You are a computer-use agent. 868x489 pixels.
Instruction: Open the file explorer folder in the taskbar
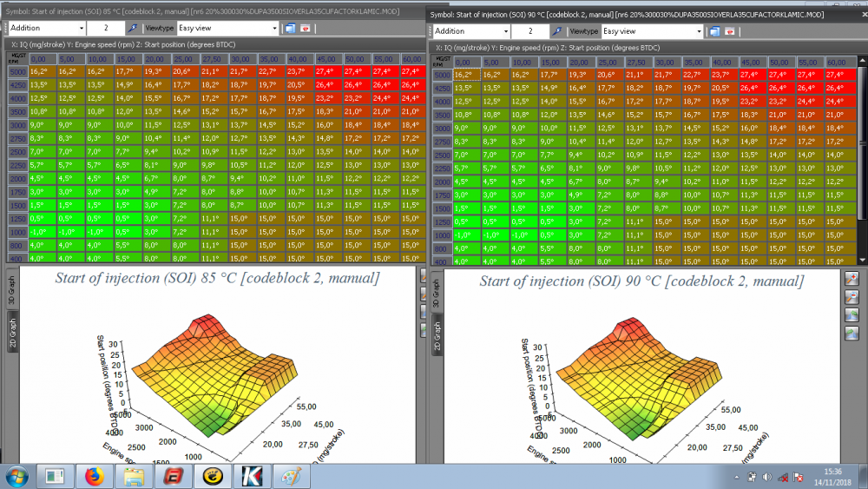pyautogui.click(x=134, y=476)
